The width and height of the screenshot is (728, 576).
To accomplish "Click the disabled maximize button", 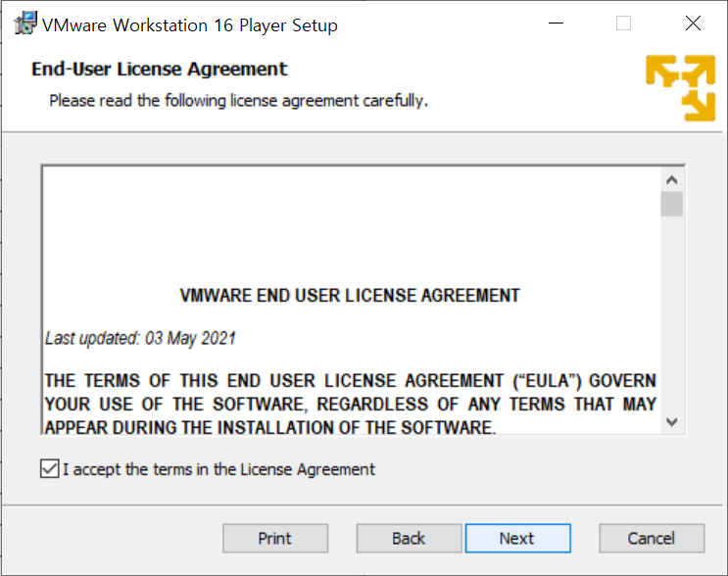I will point(623,24).
